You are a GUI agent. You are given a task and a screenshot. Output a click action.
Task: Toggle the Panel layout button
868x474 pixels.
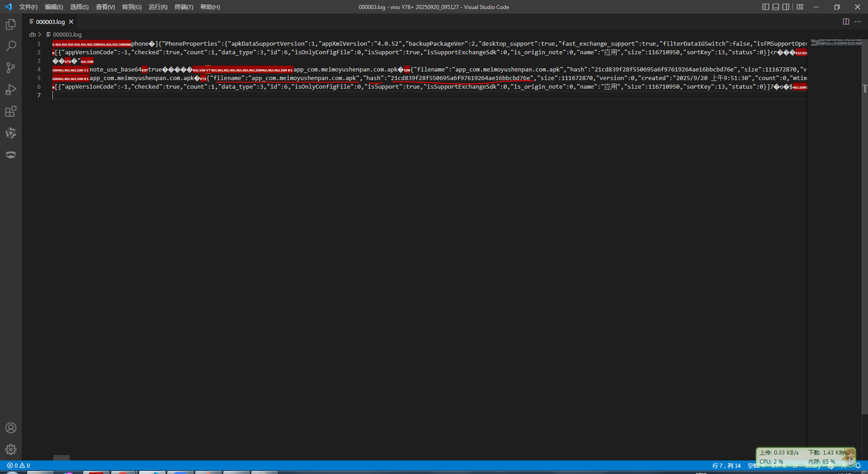(x=776, y=7)
